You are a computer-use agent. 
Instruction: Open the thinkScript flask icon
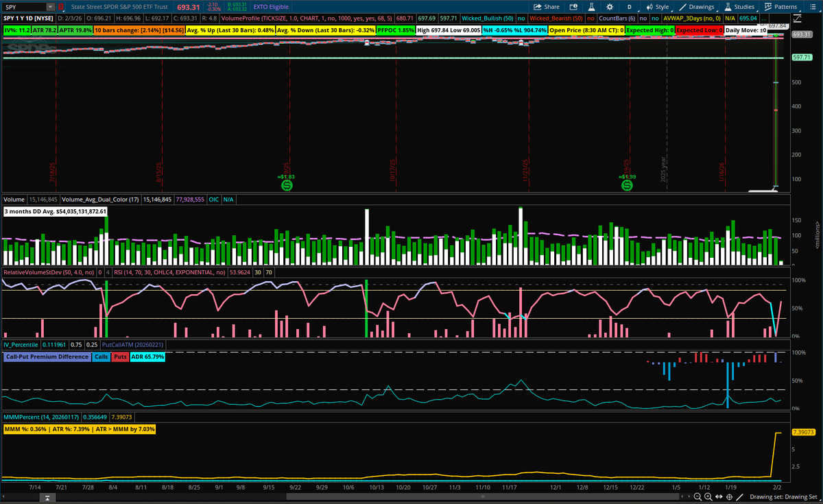[592, 7]
